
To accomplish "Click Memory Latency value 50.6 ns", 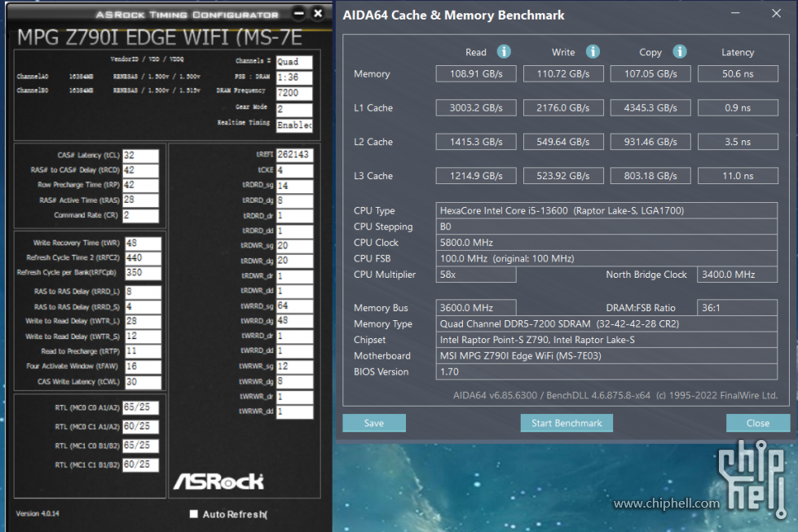I will point(738,74).
